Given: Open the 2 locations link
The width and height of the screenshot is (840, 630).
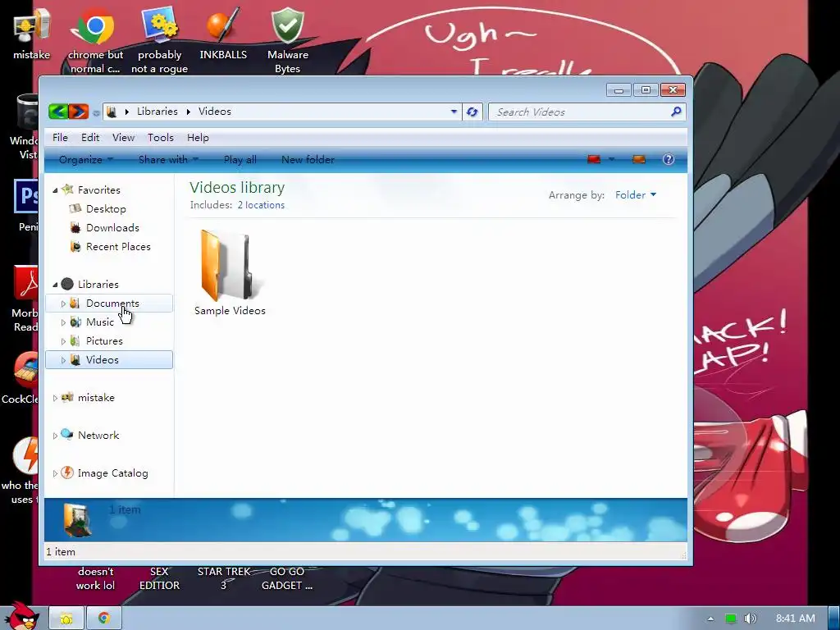Looking at the screenshot, I should click(261, 205).
